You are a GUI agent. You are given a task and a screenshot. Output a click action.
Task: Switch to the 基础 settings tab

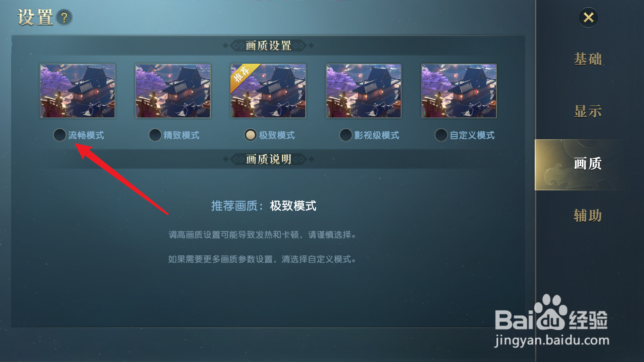[x=588, y=59]
